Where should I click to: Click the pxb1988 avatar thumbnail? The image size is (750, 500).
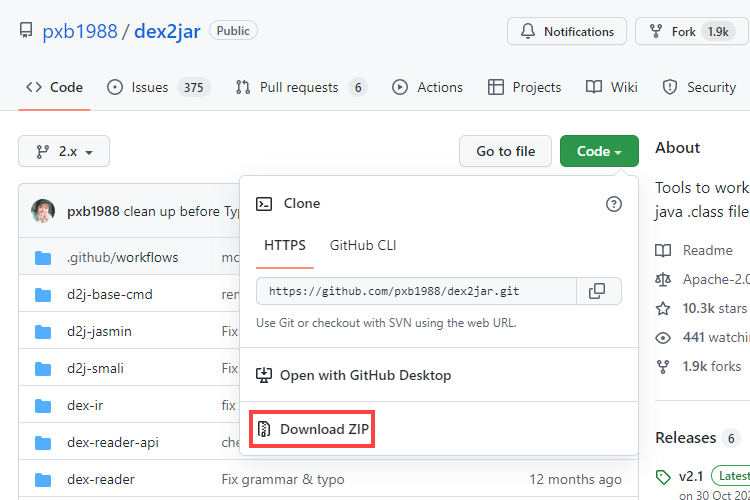(x=43, y=211)
